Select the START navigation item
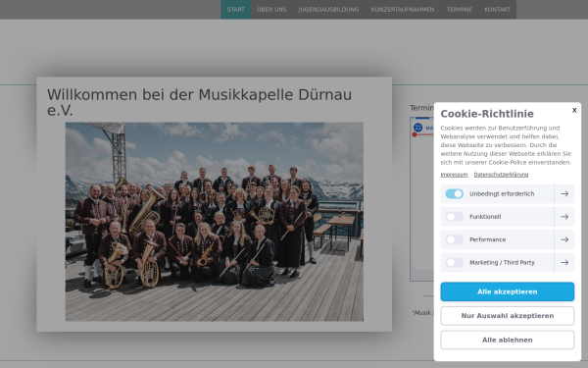The image size is (588, 368). (235, 10)
